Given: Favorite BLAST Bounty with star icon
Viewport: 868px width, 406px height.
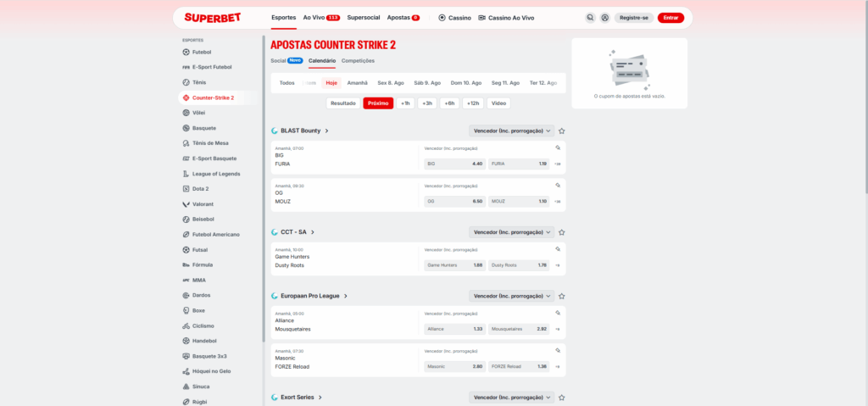Looking at the screenshot, I should tap(561, 131).
